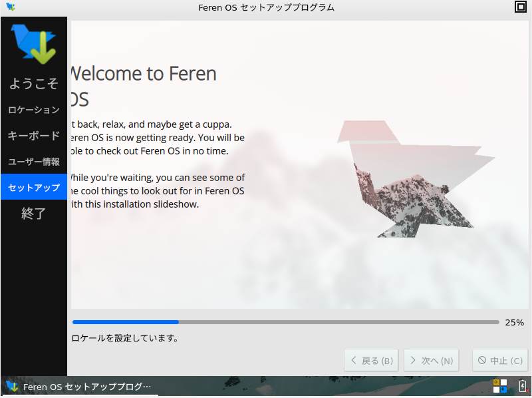Screen dimensions: 532x398
Task: Select the ユーザー情報 step in sidebar
Action: pyautogui.click(x=34, y=161)
